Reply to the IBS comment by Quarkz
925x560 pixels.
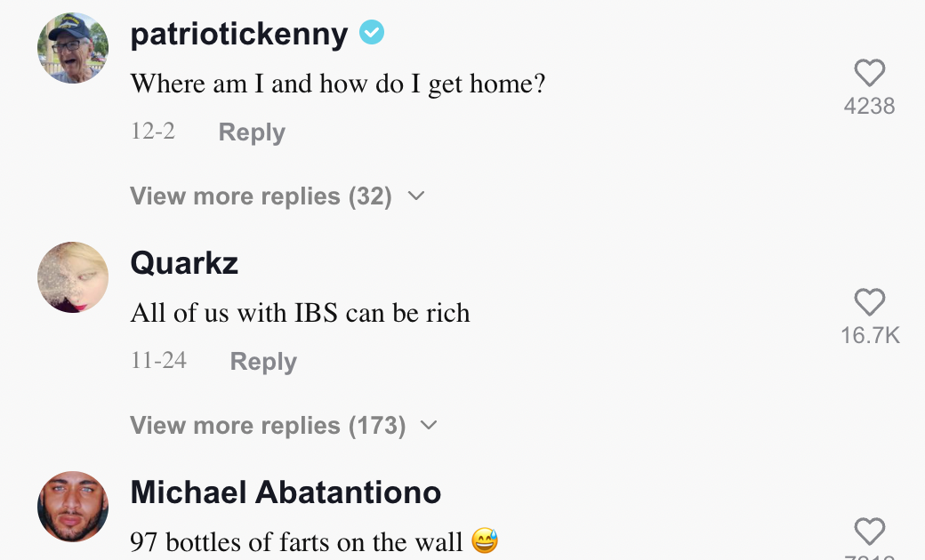pos(263,362)
